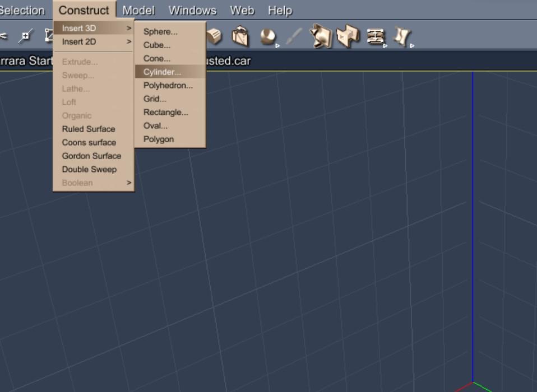The height and width of the screenshot is (392, 537).
Task: Choose Sphere... from Insert 3D submenu
Action: 170,31
